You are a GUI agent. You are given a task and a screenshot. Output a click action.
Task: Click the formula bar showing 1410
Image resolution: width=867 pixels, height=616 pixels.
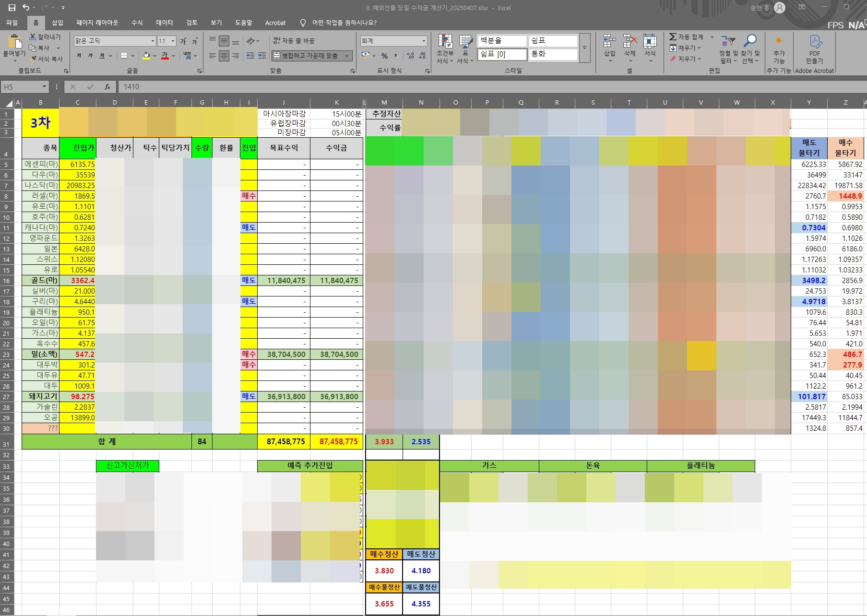coord(492,87)
